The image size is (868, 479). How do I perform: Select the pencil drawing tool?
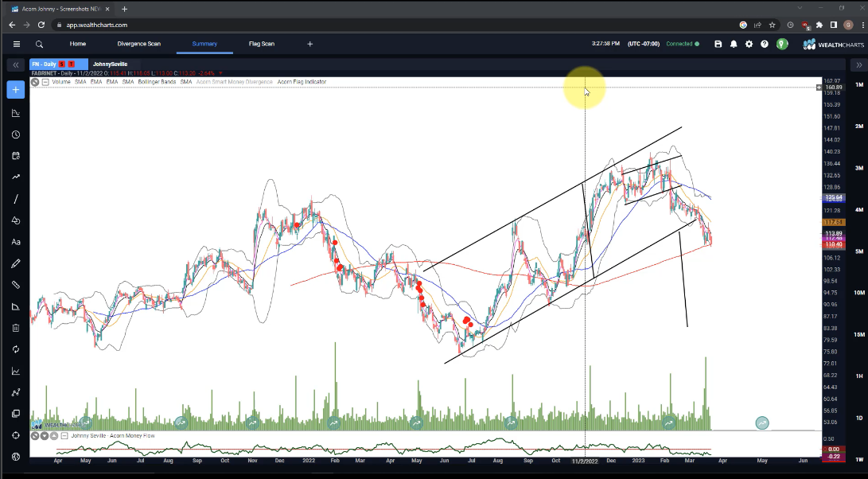[15, 263]
